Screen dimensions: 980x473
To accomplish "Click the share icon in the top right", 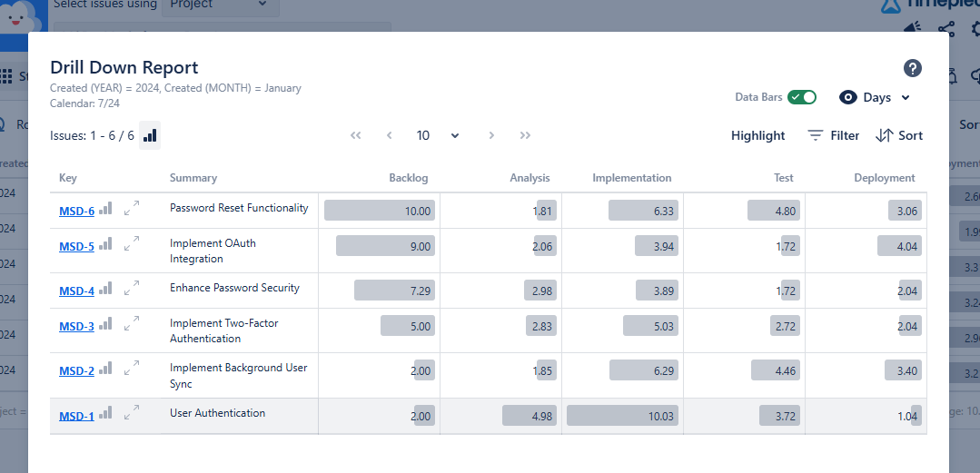I will (946, 30).
